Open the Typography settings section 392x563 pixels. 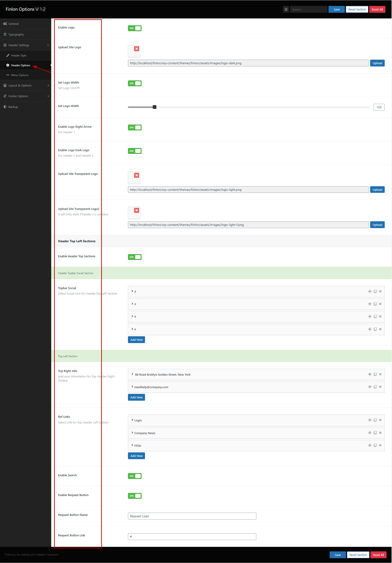pyautogui.click(x=16, y=35)
